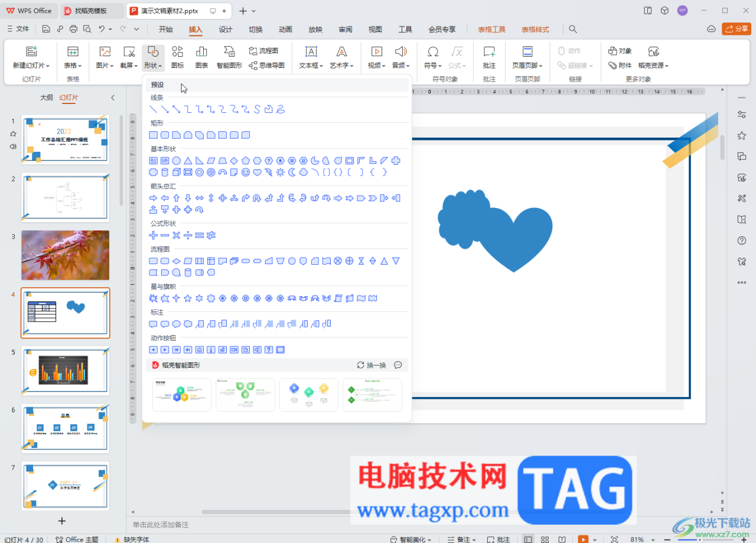The height and width of the screenshot is (543, 756).
Task: Select the not-equal equation shape
Action: click(x=211, y=235)
